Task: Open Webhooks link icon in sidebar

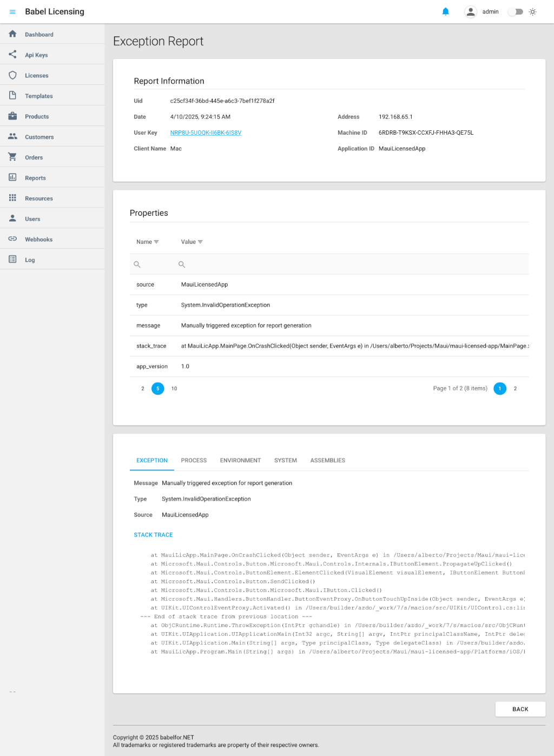Action: (12, 239)
